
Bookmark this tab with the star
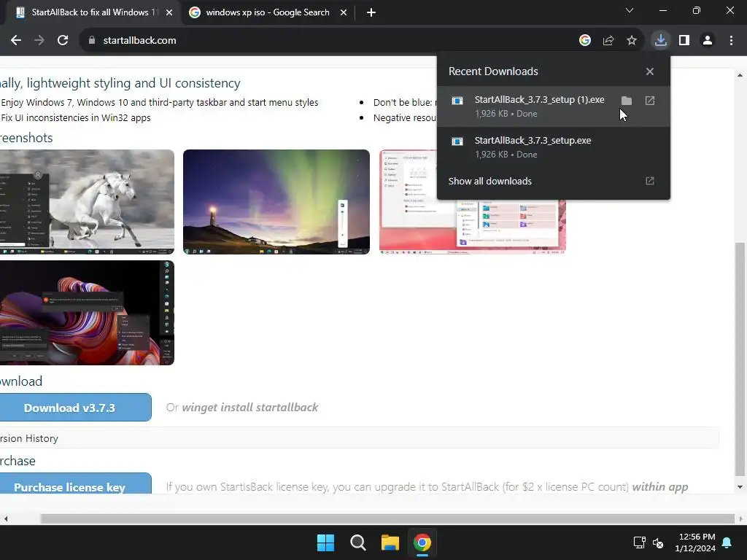[x=632, y=41]
